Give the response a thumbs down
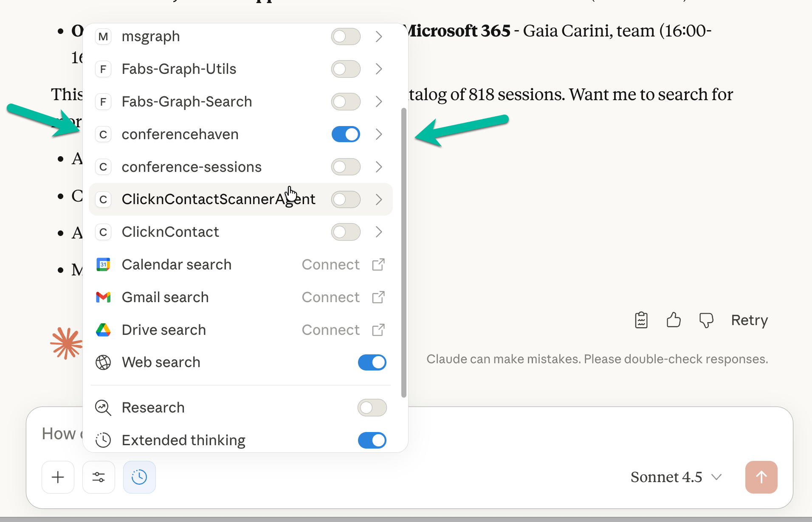The width and height of the screenshot is (812, 522). [x=706, y=320]
